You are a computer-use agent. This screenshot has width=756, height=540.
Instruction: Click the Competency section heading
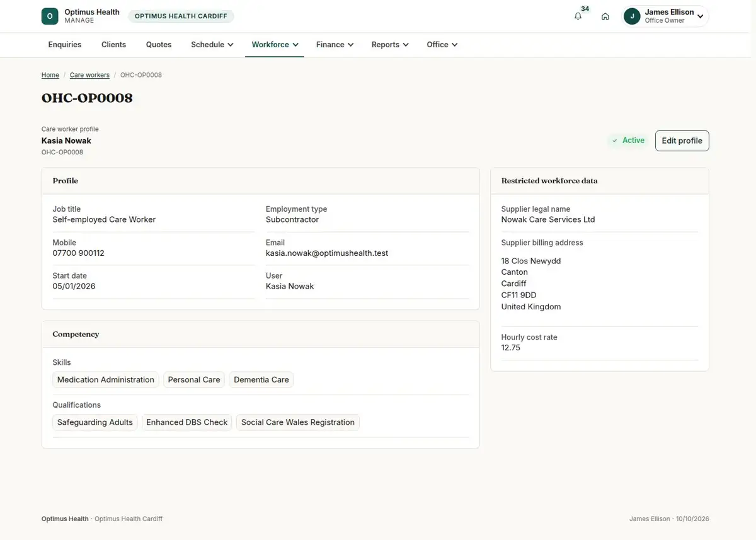[76, 334]
